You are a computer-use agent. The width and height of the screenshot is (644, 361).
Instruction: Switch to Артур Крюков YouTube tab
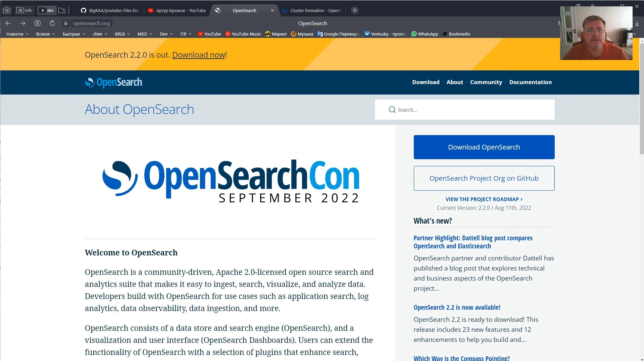[x=177, y=10]
